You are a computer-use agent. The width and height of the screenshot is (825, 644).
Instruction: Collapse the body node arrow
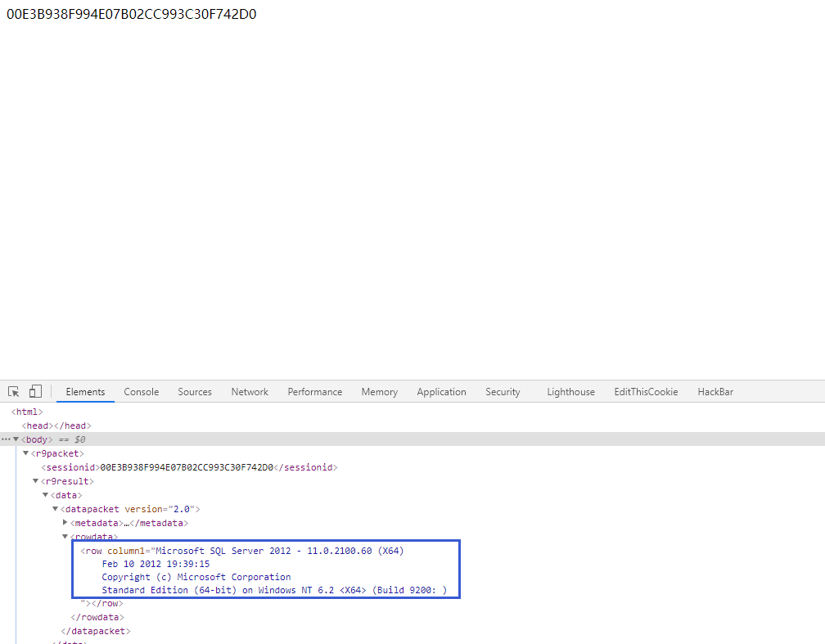click(x=16, y=439)
